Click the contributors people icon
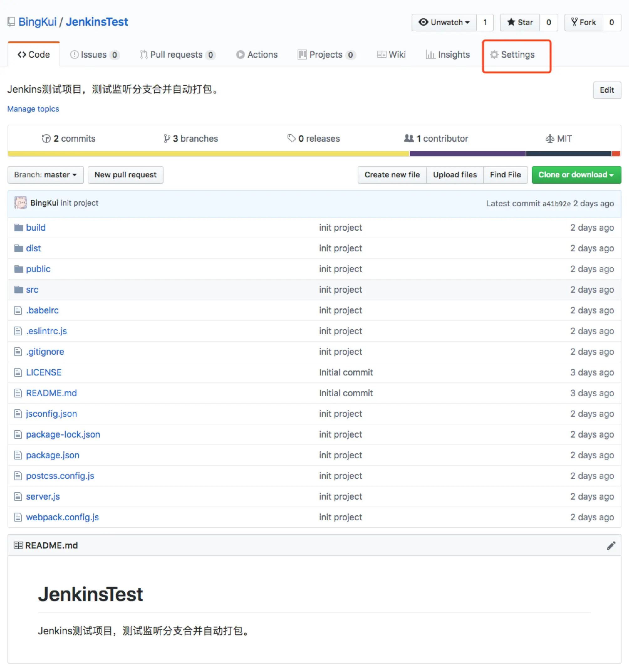 (409, 138)
